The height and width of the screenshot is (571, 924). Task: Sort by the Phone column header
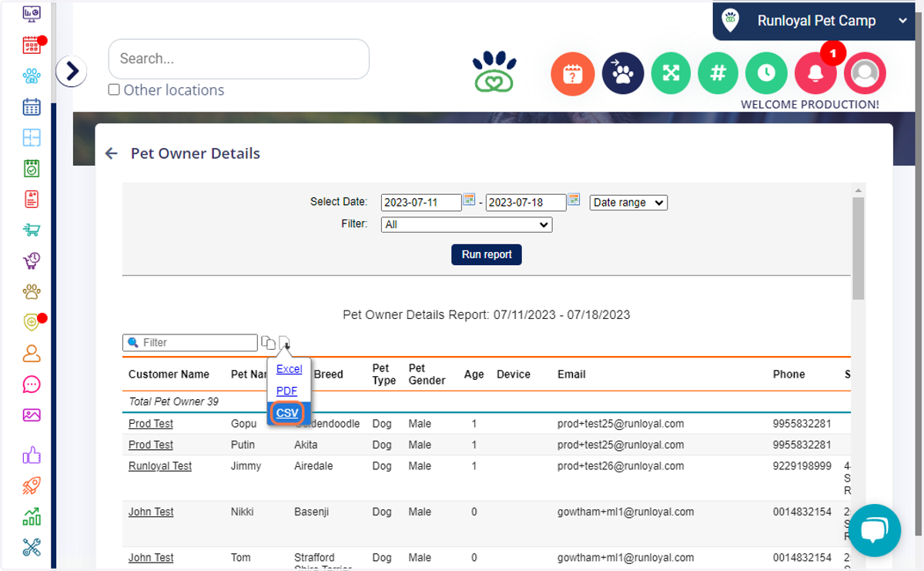tap(788, 375)
